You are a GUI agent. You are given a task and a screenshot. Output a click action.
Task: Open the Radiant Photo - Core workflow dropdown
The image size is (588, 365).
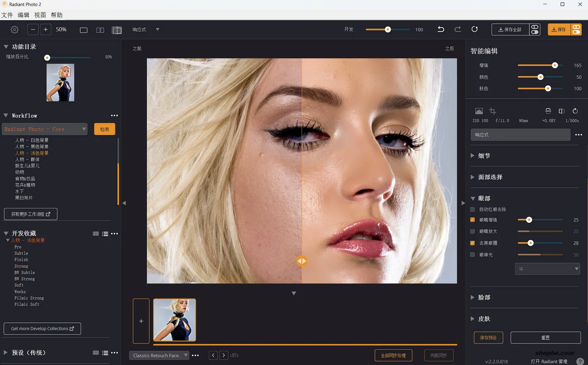pyautogui.click(x=45, y=129)
